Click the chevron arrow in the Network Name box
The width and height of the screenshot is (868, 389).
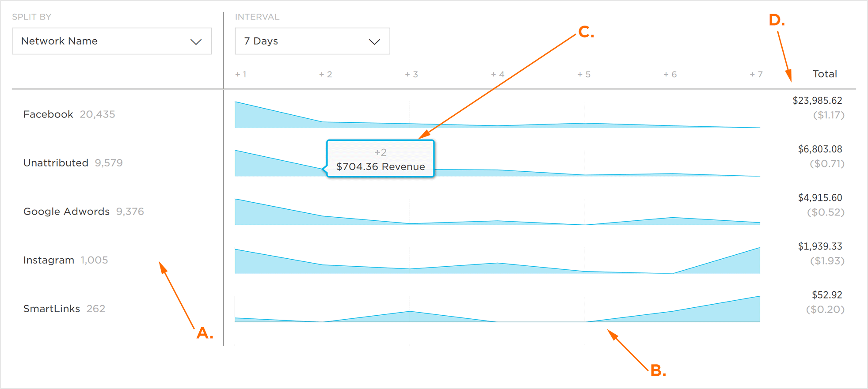[196, 42]
